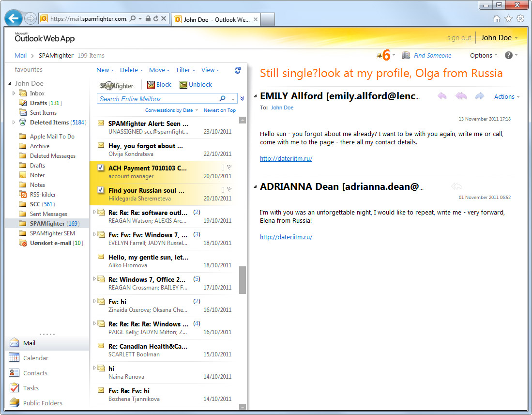Viewport: 532px width, 415px height.
Task: Uncheck the ACH Payment 7010103 message checkbox
Action: point(101,167)
